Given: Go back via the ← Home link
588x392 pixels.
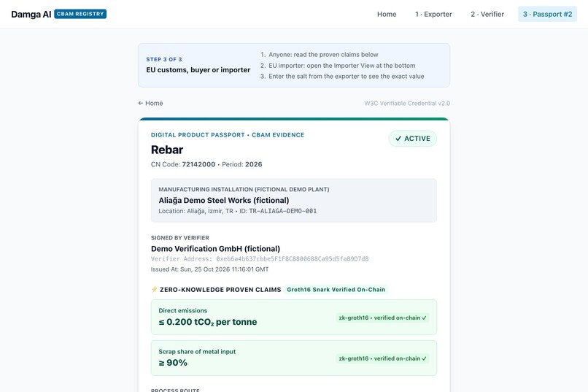Looking at the screenshot, I should coord(150,103).
